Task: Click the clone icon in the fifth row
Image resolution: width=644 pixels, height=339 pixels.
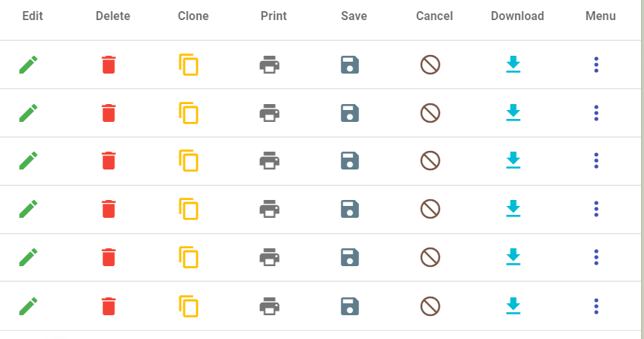Action: [x=188, y=257]
